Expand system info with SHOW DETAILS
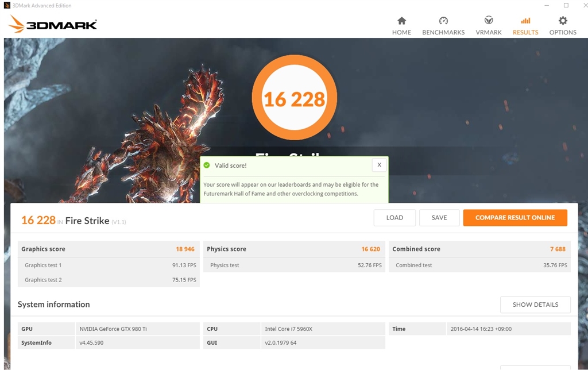 point(535,305)
